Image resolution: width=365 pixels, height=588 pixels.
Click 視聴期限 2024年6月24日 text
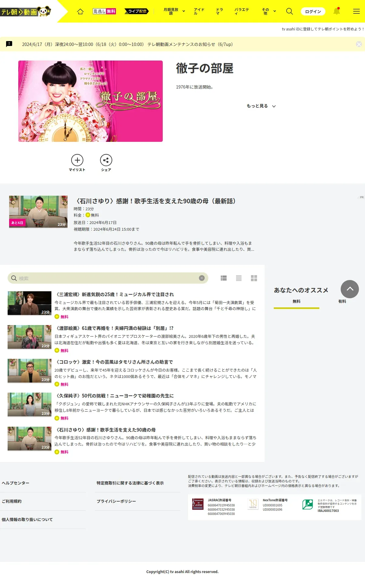pos(106,229)
